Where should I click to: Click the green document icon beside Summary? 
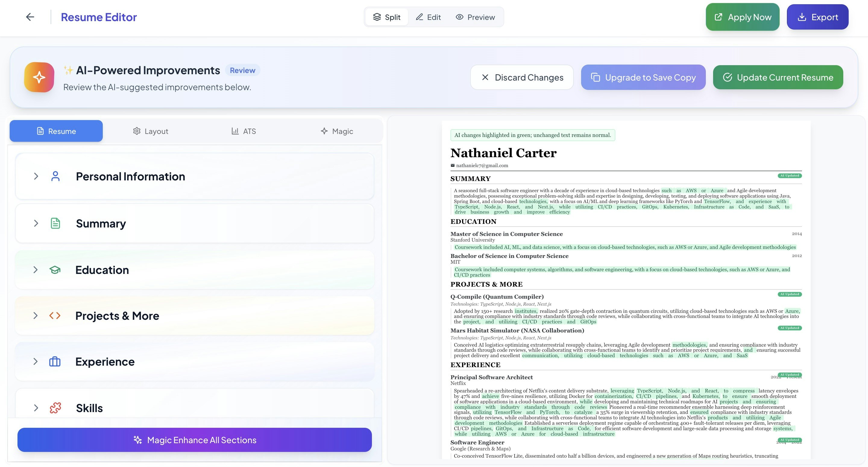click(55, 223)
